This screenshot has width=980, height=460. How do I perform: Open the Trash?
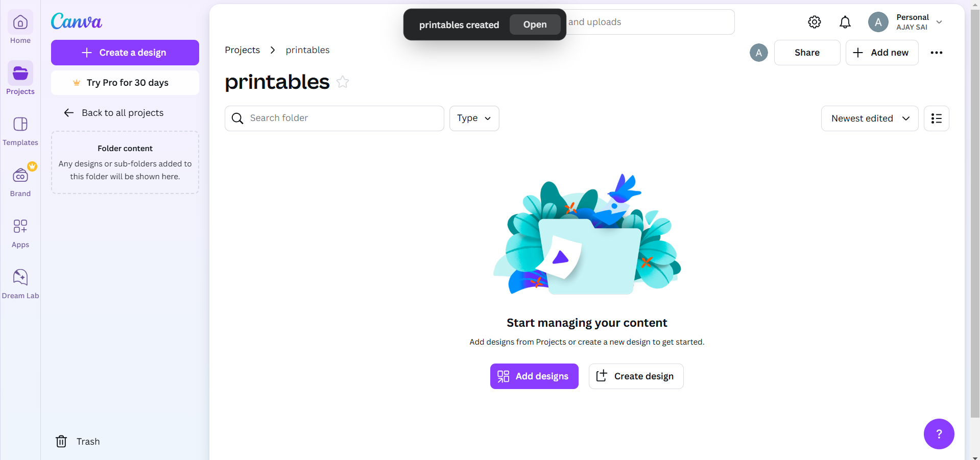coord(78,442)
